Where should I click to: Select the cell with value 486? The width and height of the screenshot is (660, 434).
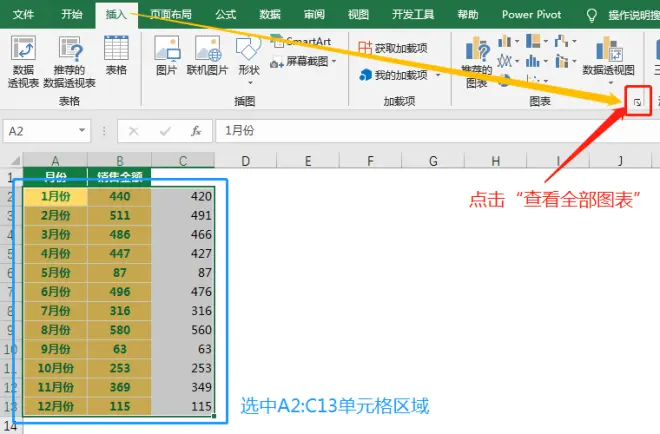pyautogui.click(x=120, y=234)
